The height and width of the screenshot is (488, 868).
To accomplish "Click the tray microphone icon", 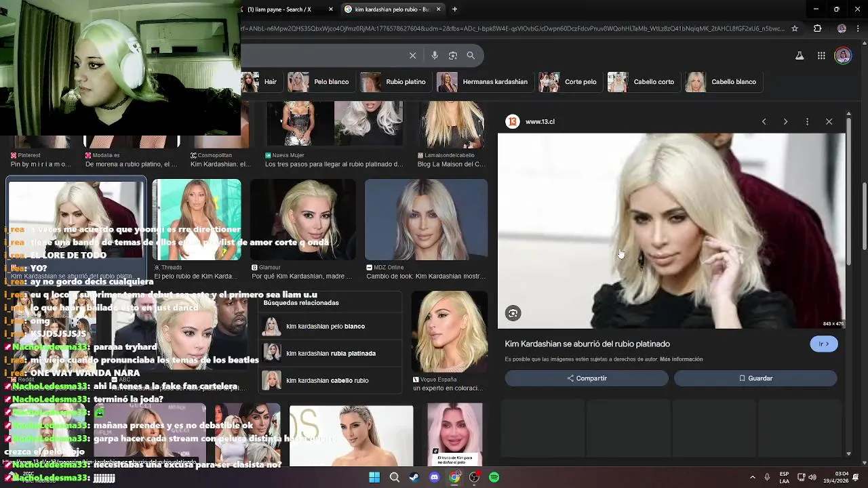I will point(767,477).
